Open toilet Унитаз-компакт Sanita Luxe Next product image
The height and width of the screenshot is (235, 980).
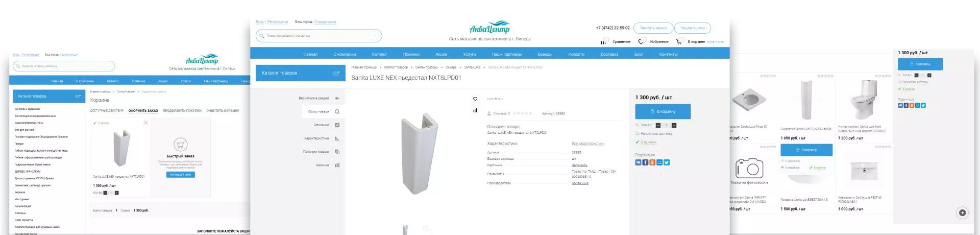(863, 100)
